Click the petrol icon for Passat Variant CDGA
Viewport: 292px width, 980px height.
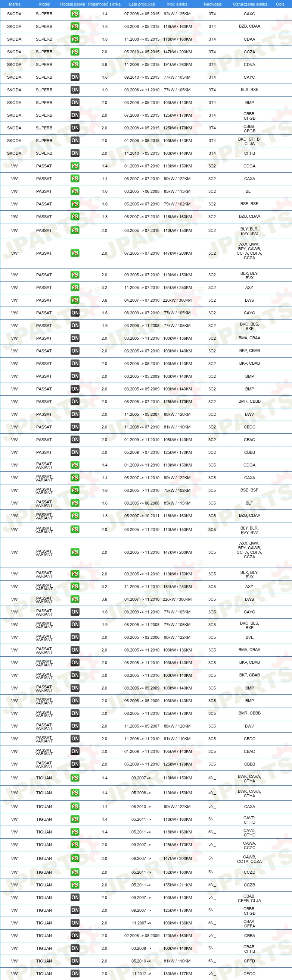(75, 465)
